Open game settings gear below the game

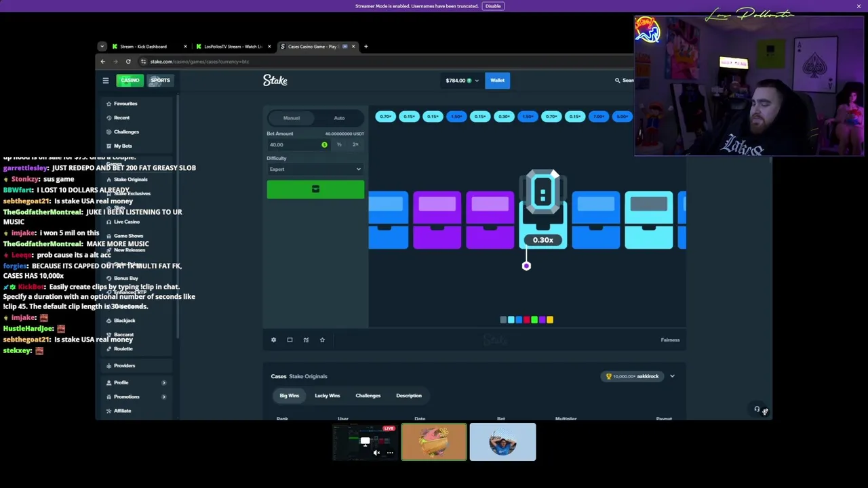(274, 340)
